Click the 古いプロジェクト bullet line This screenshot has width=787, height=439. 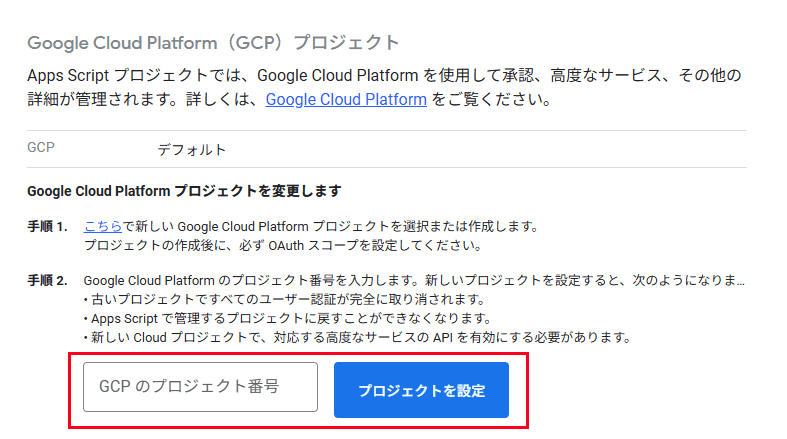(285, 300)
